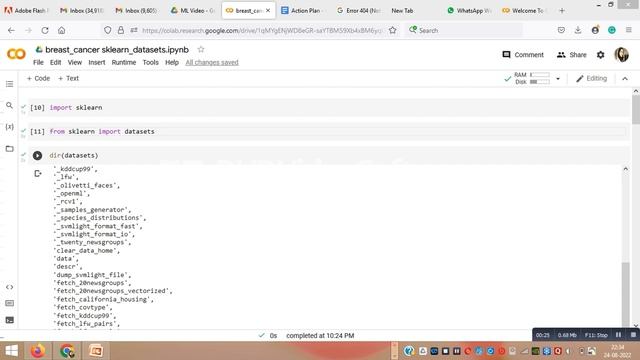Switch to Welcome To tab
640x360 pixels.
524,11
